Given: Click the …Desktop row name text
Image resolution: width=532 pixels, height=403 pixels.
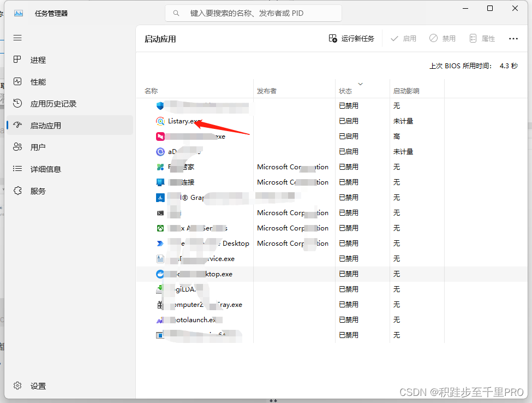Looking at the screenshot, I should click(208, 244).
